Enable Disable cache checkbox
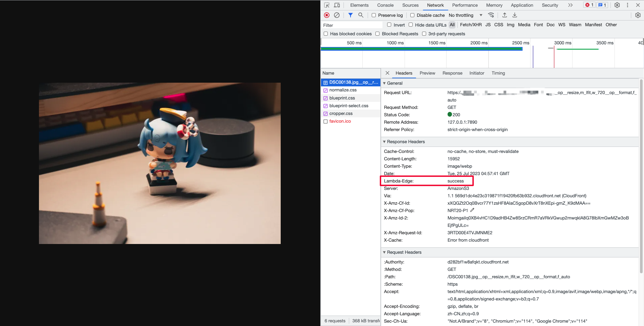 412,15
